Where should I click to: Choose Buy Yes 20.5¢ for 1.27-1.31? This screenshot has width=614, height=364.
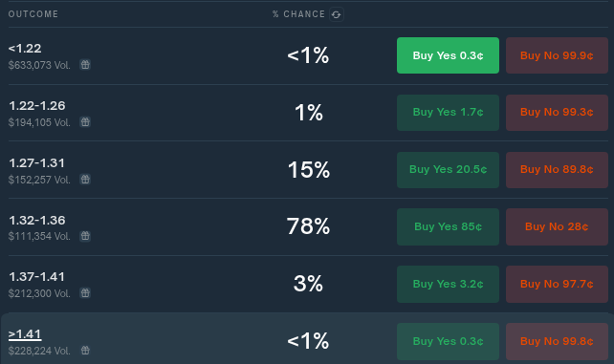(x=448, y=170)
